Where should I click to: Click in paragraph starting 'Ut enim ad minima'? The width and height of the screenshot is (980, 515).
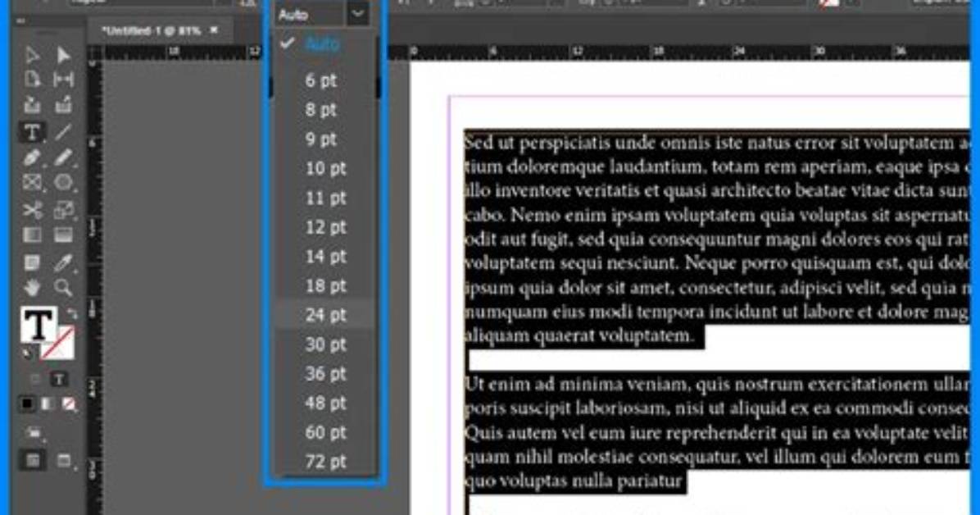click(x=717, y=432)
